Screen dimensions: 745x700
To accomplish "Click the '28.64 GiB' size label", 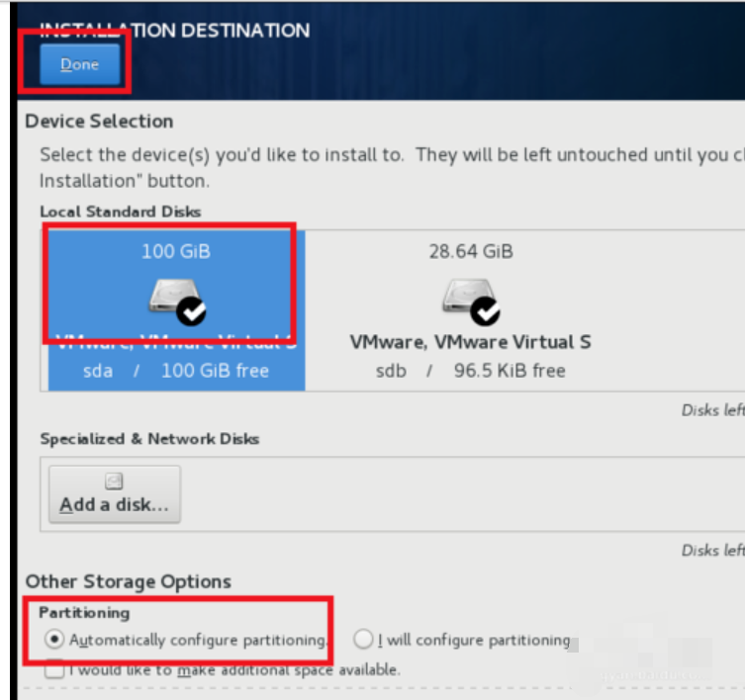I will click(x=470, y=251).
